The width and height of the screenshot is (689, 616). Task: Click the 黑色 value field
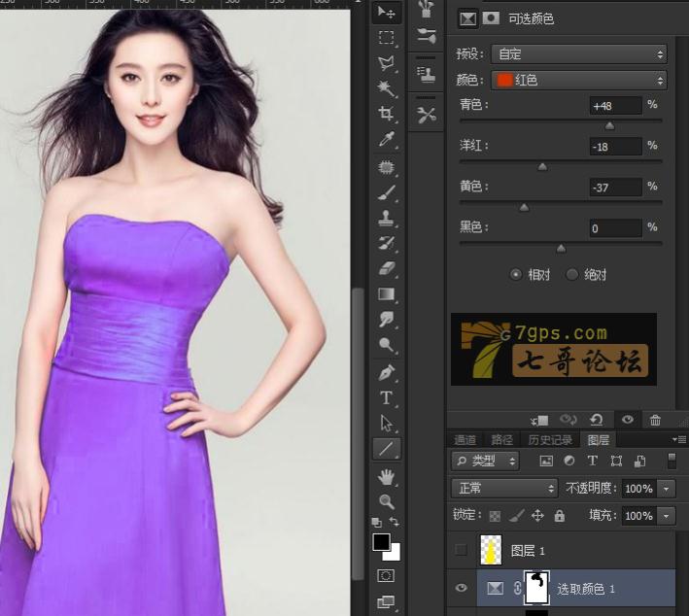click(615, 228)
